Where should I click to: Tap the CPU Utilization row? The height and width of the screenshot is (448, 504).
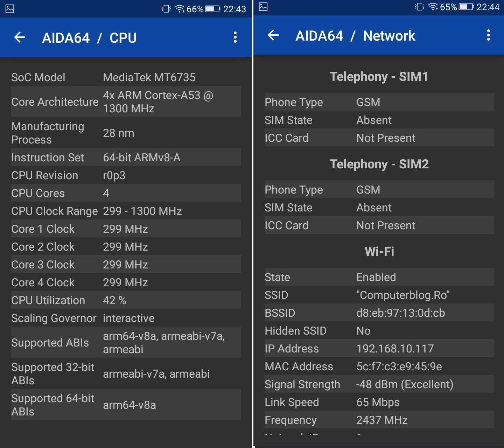(126, 300)
